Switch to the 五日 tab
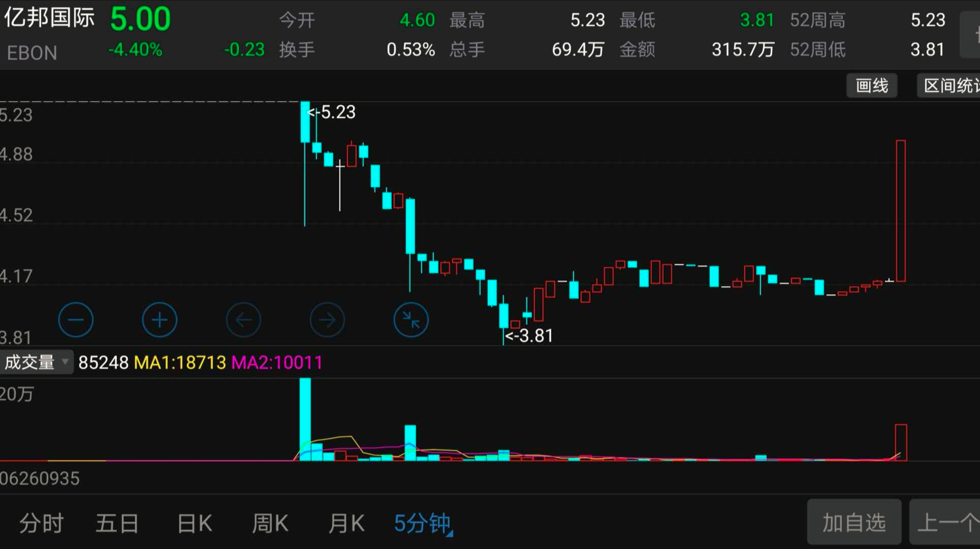 (117, 523)
